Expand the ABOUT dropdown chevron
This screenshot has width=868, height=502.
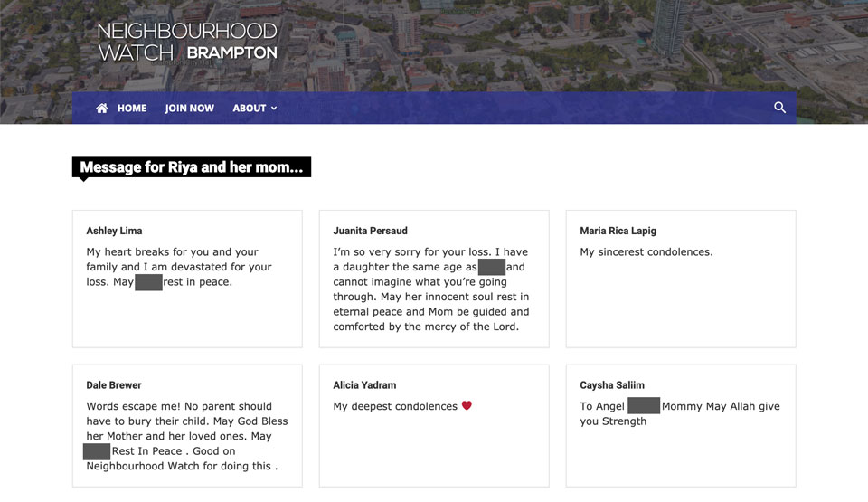click(274, 109)
